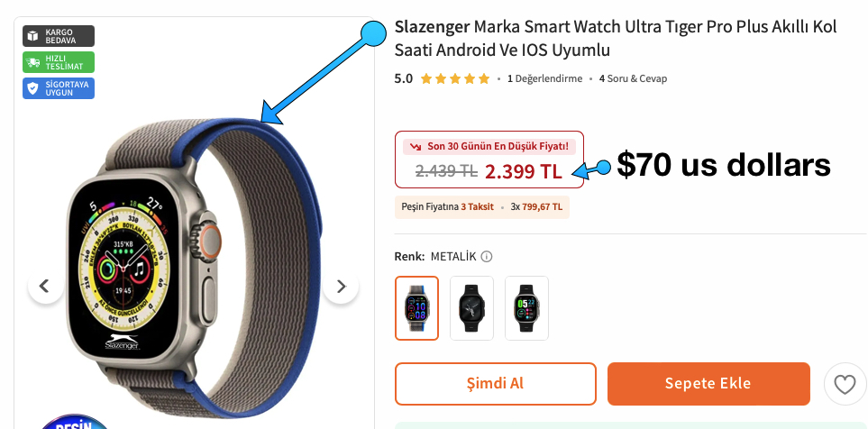Click the info icon beside METALİK
The height and width of the screenshot is (429, 868).
[x=486, y=256]
